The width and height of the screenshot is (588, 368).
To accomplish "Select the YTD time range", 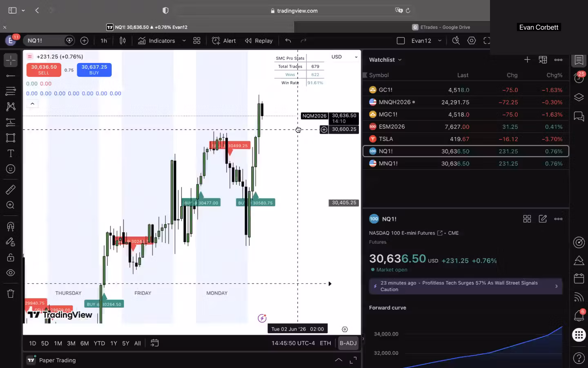I will [99, 343].
